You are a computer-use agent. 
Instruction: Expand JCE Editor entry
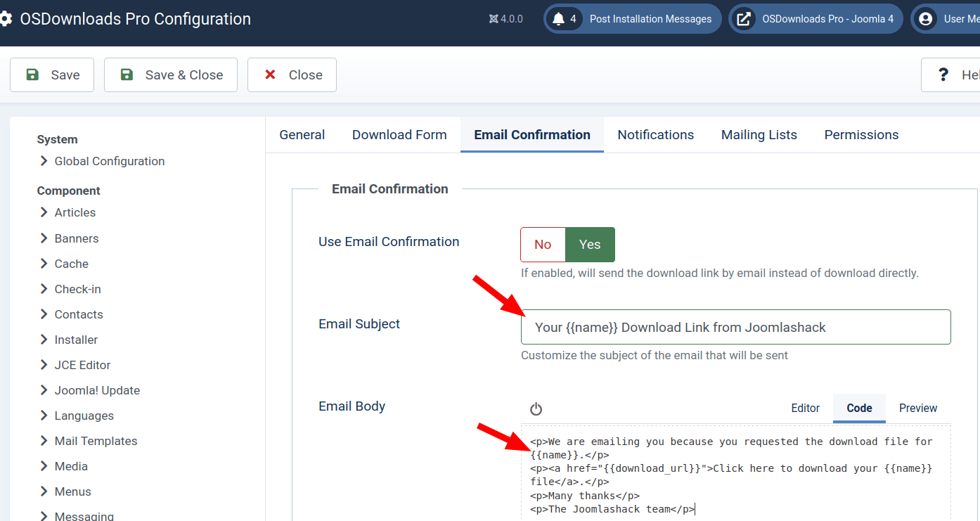click(x=75, y=365)
